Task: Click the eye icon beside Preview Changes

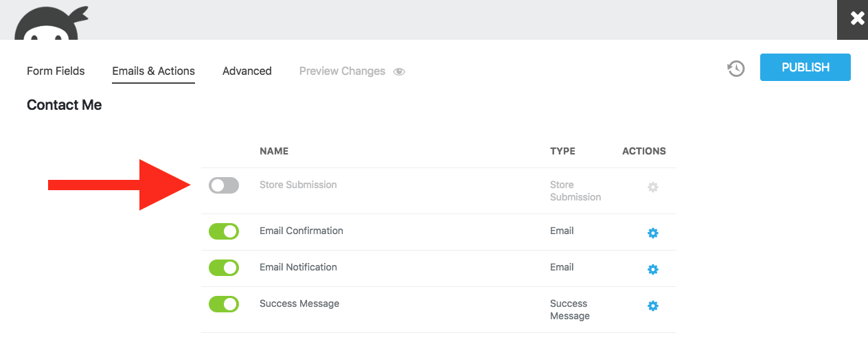Action: 399,71
